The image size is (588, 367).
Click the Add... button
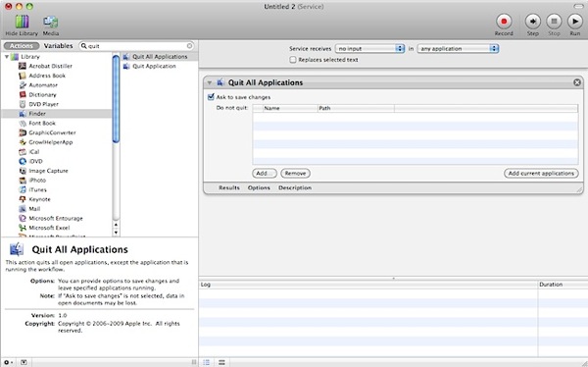click(x=265, y=173)
